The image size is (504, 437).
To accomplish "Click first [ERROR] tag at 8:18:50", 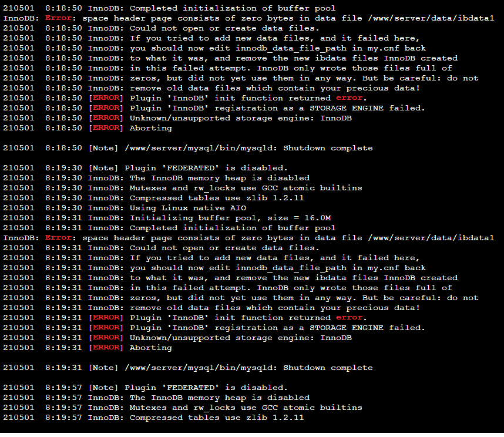I will (x=106, y=98).
